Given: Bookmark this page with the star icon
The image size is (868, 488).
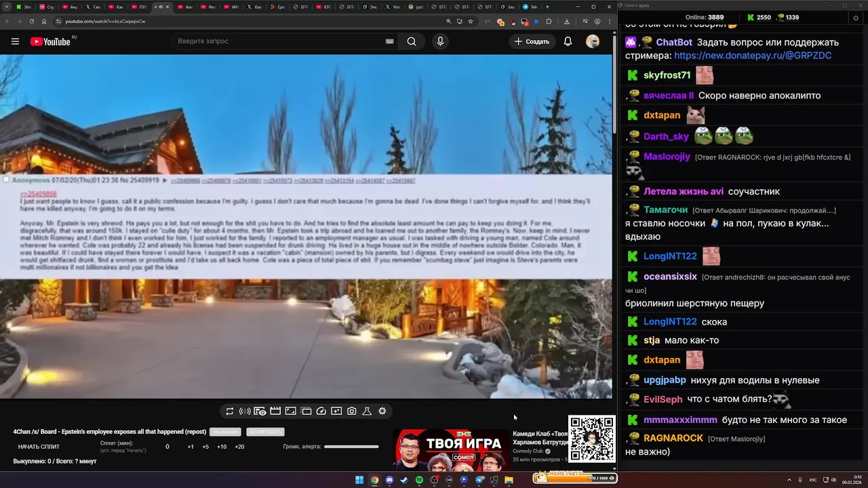Looking at the screenshot, I should point(471,21).
